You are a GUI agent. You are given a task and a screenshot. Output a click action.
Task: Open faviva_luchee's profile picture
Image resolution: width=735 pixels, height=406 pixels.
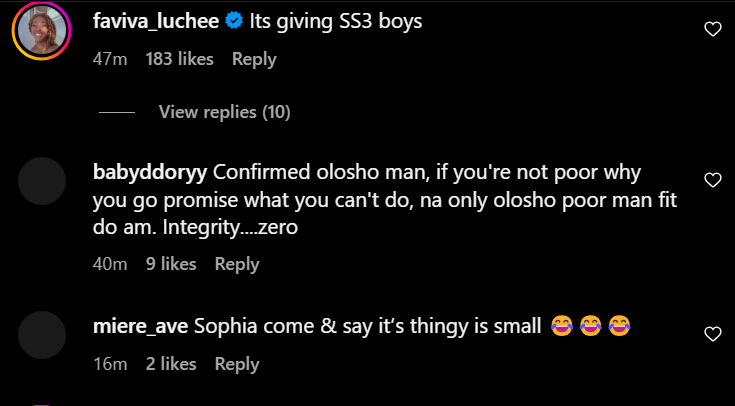click(41, 34)
